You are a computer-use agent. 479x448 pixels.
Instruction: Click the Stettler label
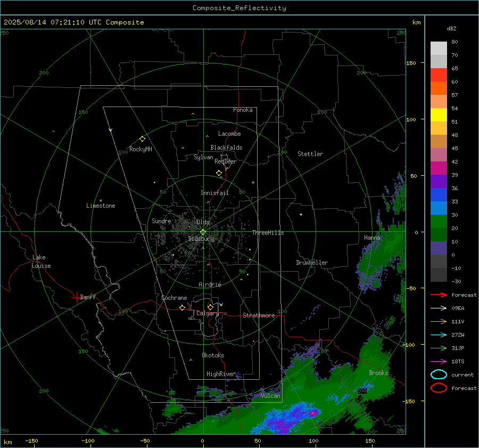pyautogui.click(x=310, y=154)
